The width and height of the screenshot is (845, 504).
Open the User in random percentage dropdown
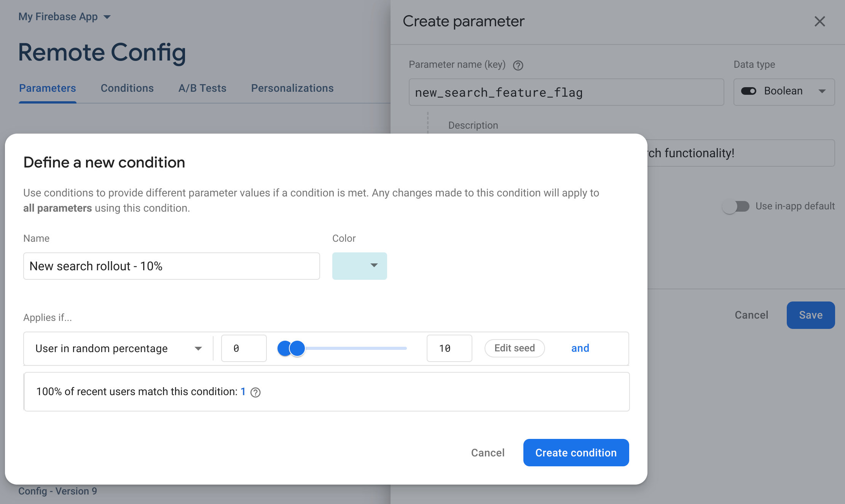tap(118, 348)
